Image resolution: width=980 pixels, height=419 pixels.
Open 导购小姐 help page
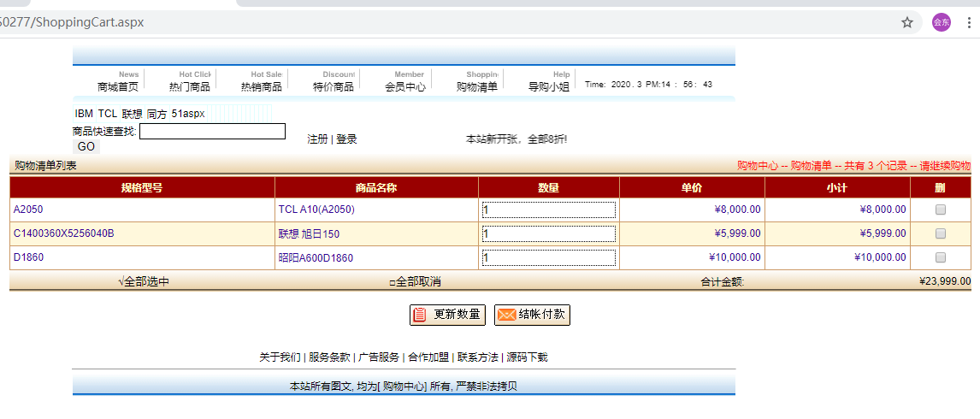click(549, 87)
